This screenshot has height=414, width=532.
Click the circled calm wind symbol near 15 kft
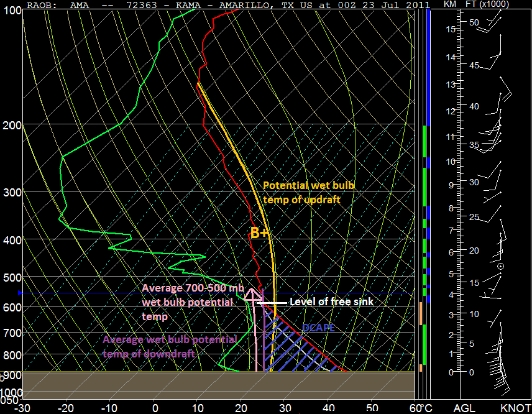(x=500, y=266)
